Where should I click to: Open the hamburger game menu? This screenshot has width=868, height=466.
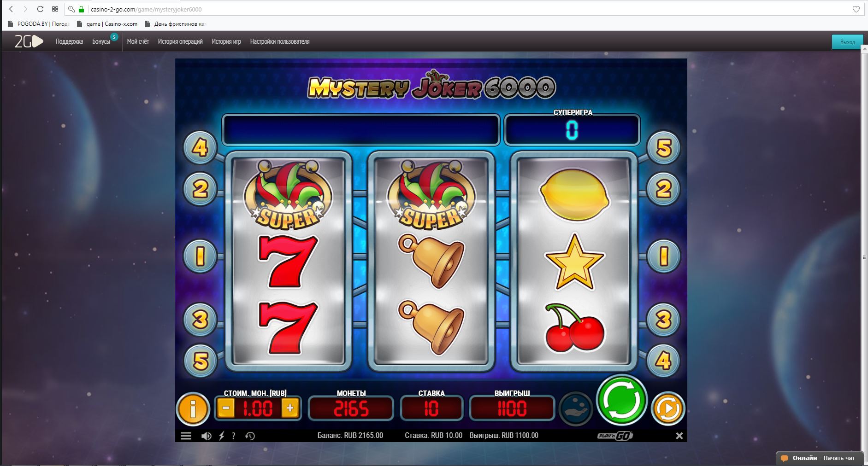(x=186, y=436)
